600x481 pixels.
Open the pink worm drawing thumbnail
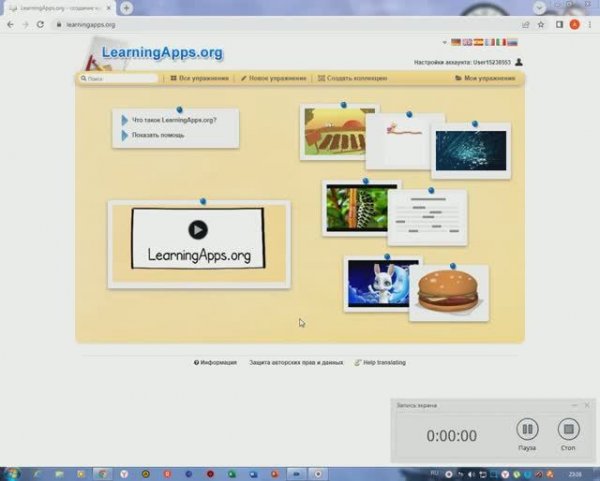point(399,141)
